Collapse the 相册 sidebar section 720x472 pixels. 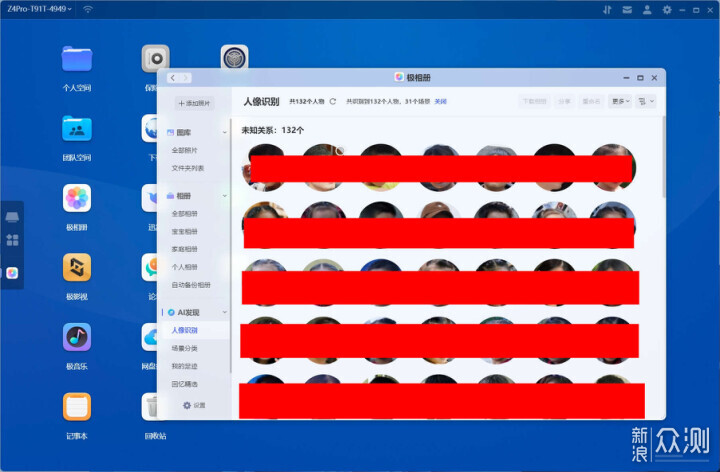225,196
